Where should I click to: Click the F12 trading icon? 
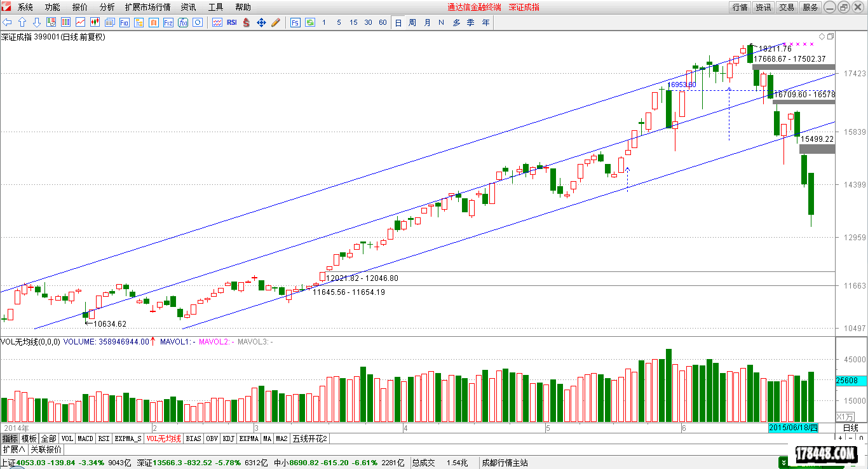click(x=168, y=22)
